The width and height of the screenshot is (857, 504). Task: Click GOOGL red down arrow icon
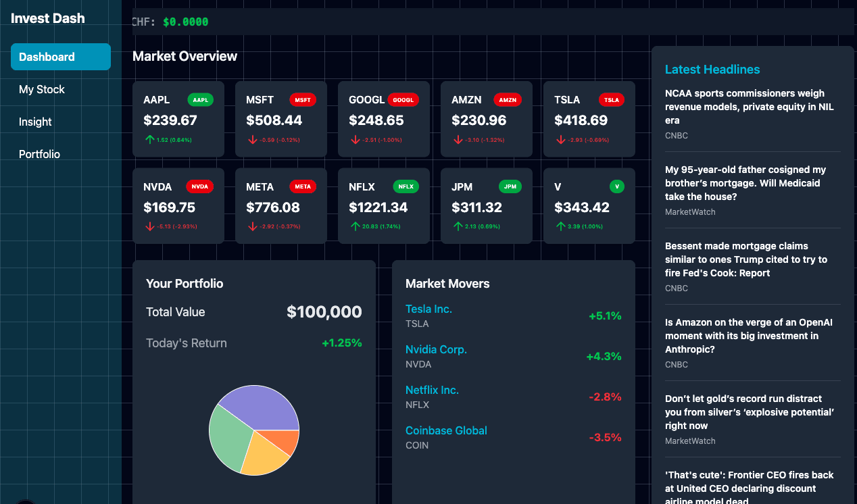pyautogui.click(x=355, y=140)
